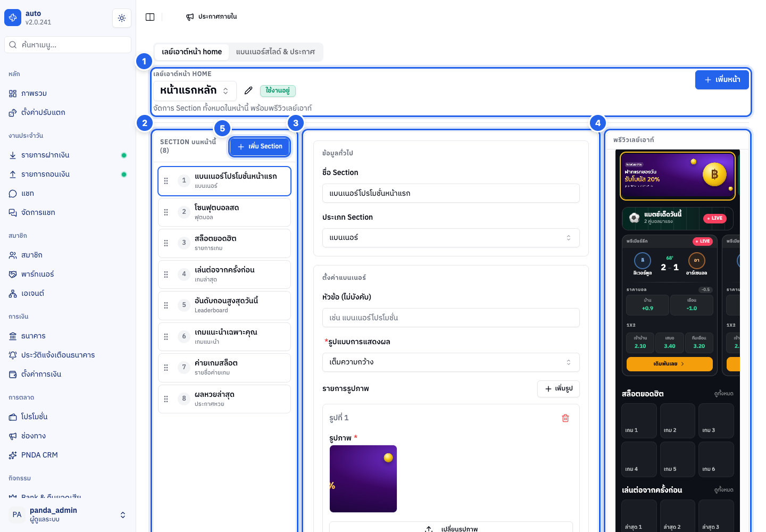This screenshot has height=532, width=766.
Task: Switch to แบนเนอร์สไลด์ & ประกาศ tab
Action: point(276,52)
